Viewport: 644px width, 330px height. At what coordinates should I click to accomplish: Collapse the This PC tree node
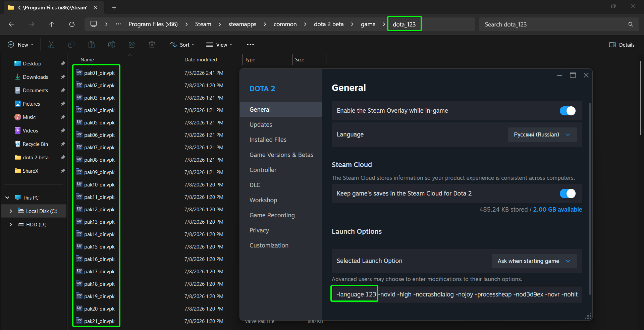coord(7,198)
